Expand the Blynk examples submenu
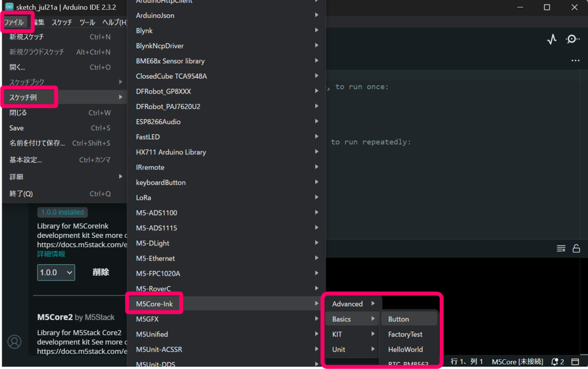Image resolution: width=588 pixels, height=369 pixels. coord(226,30)
